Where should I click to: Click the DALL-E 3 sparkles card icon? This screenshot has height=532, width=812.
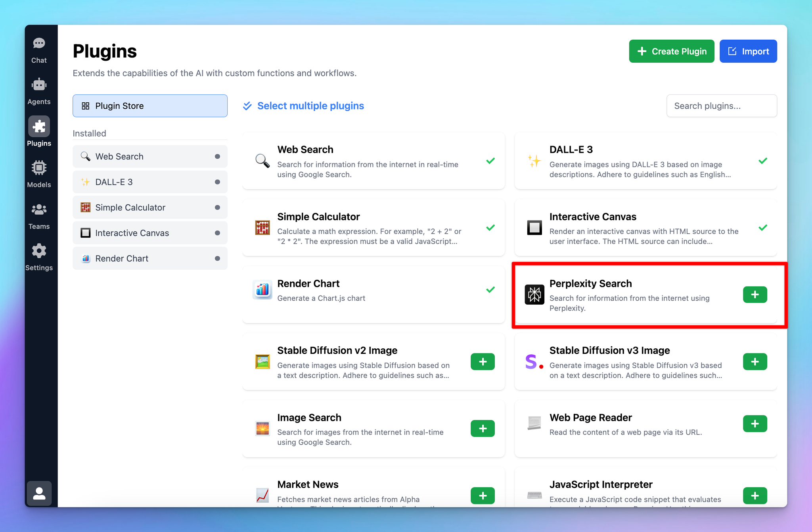click(x=534, y=161)
